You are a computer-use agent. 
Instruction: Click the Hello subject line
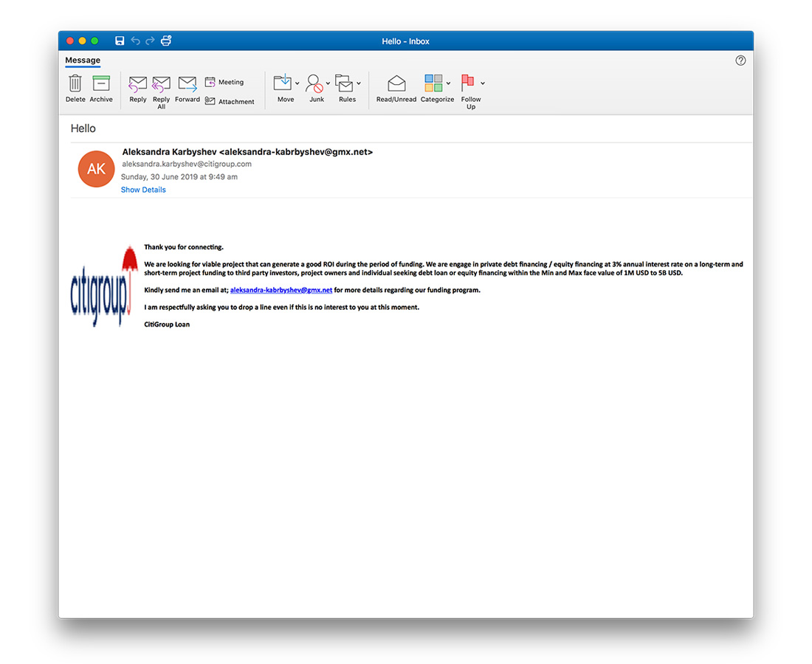point(83,128)
